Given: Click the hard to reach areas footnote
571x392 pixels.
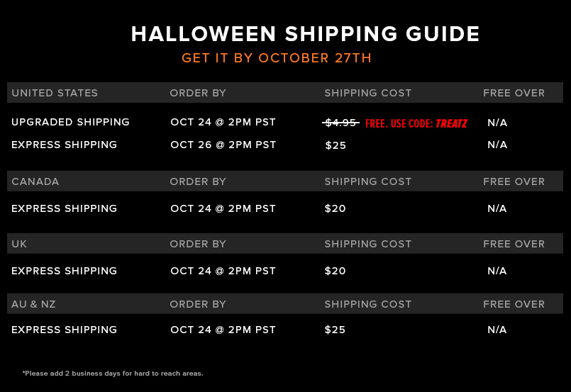Looking at the screenshot, I should [x=113, y=374].
